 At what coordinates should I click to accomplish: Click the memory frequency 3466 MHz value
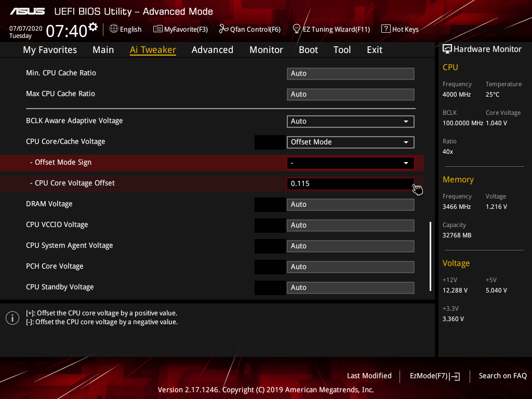[x=457, y=207]
